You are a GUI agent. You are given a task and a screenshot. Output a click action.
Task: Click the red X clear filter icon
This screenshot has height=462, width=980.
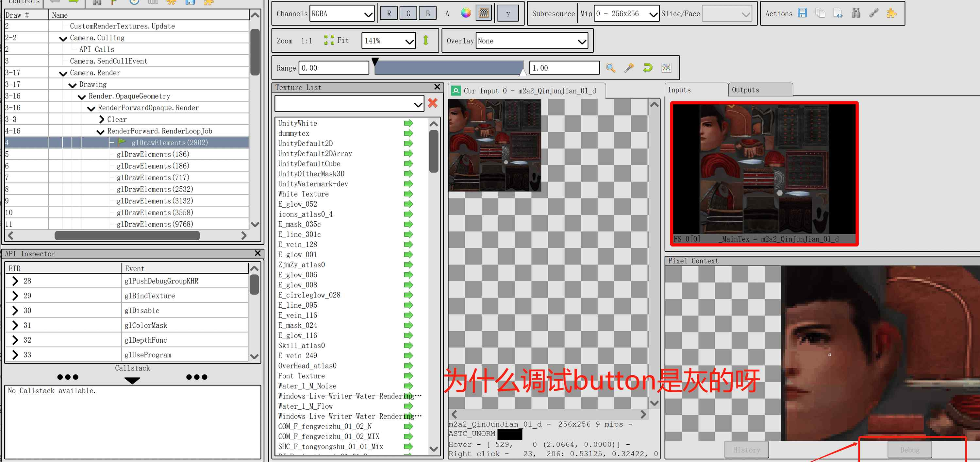pyautogui.click(x=433, y=103)
